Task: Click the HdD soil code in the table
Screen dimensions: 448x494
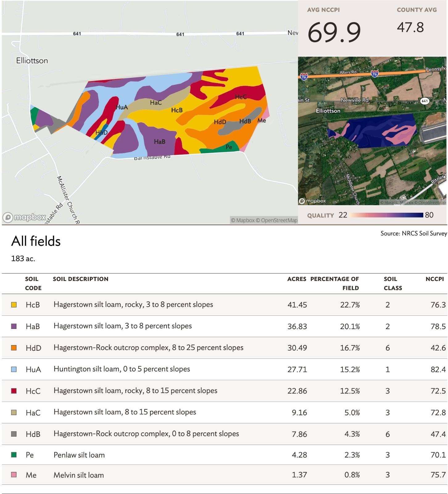Action: (x=33, y=348)
